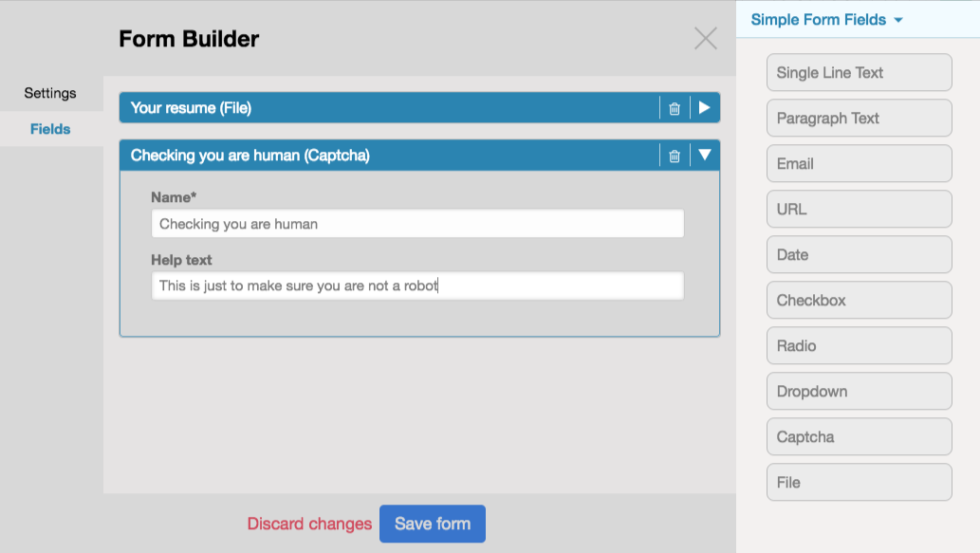
Task: Focus the Help text input field
Action: tap(417, 286)
